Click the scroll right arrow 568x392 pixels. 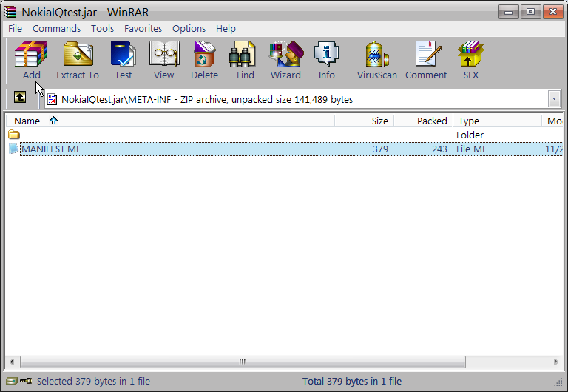(x=555, y=362)
